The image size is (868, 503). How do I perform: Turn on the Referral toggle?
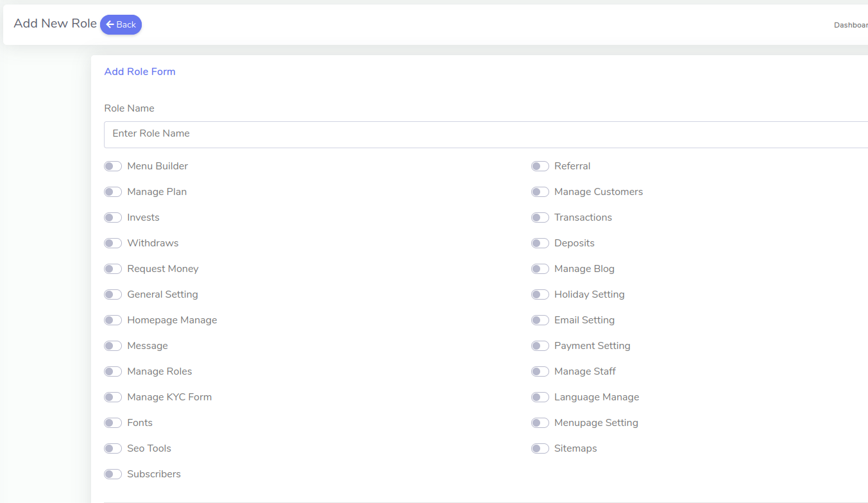click(540, 166)
